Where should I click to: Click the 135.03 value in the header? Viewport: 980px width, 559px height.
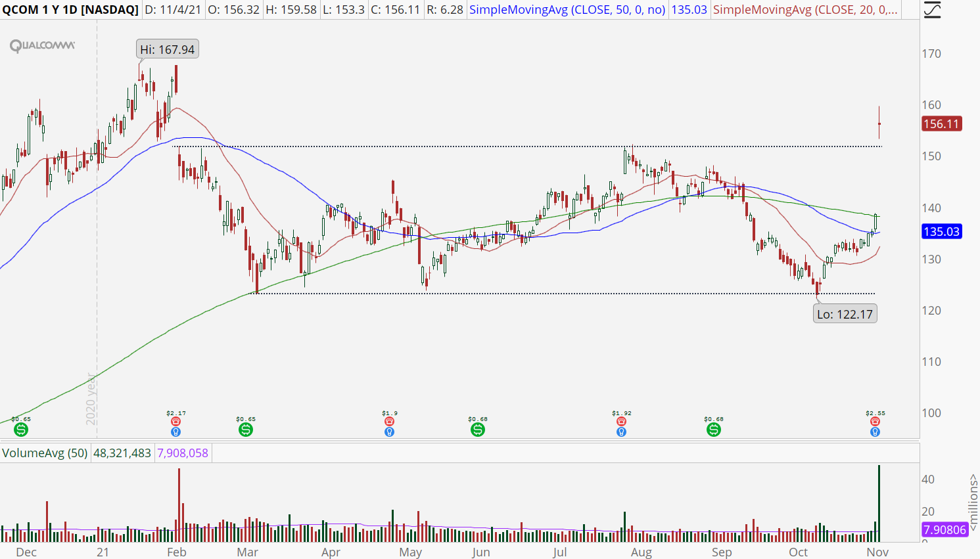(x=689, y=10)
